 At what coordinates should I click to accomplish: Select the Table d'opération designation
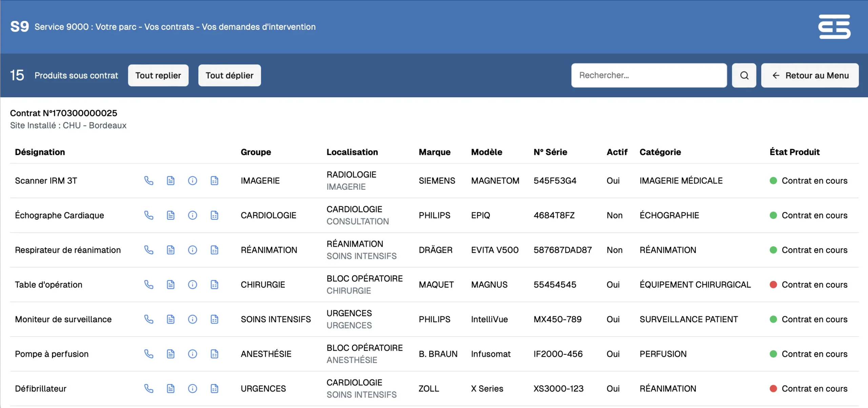pyautogui.click(x=48, y=284)
